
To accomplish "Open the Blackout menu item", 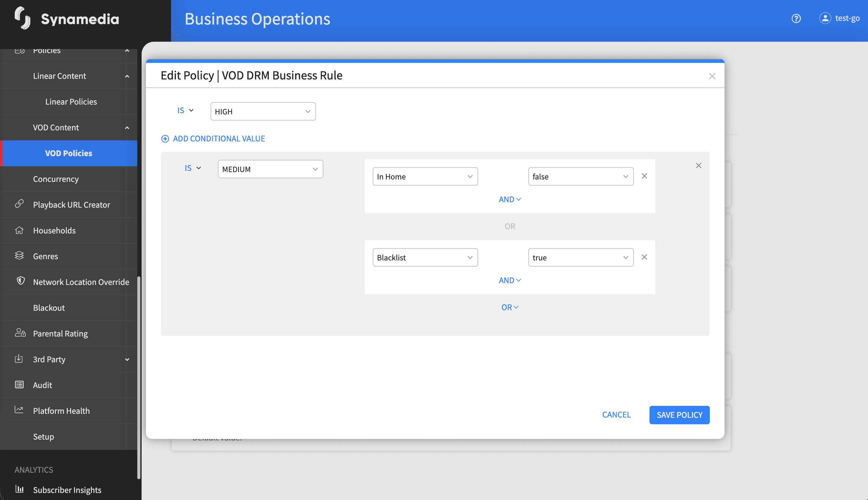I will coord(49,308).
